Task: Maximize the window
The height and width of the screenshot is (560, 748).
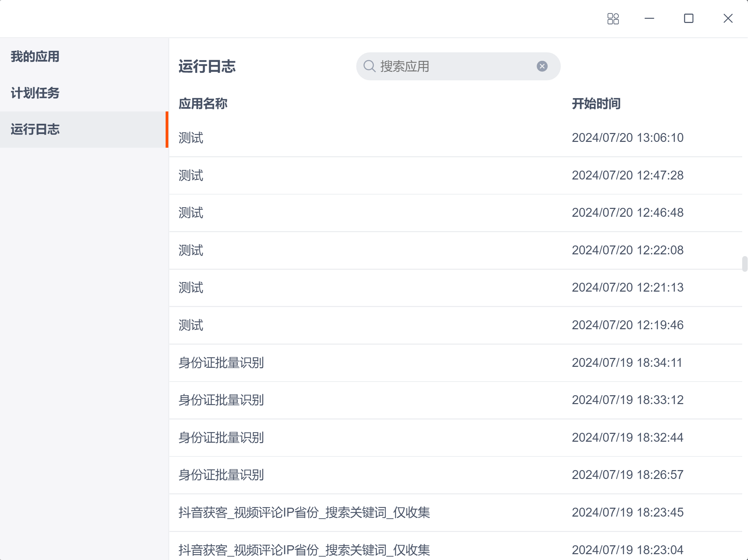Action: click(688, 18)
